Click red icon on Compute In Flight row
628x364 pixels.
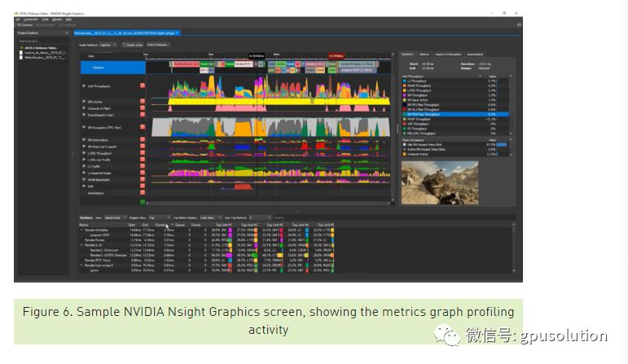(x=143, y=108)
